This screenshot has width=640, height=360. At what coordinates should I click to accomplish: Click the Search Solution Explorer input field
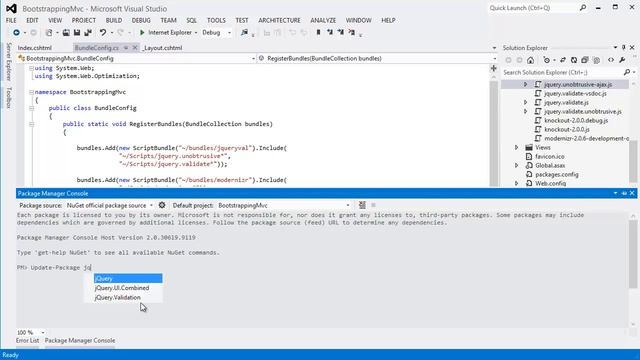click(x=562, y=72)
